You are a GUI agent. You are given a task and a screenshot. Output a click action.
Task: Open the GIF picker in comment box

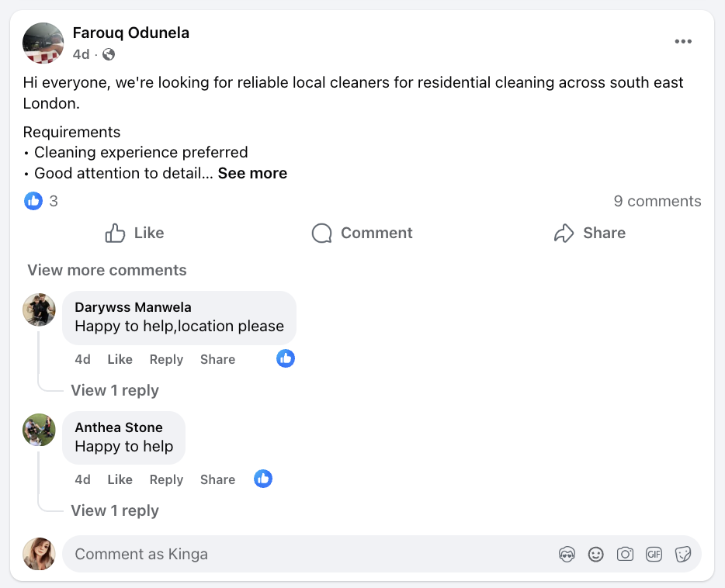(x=654, y=554)
